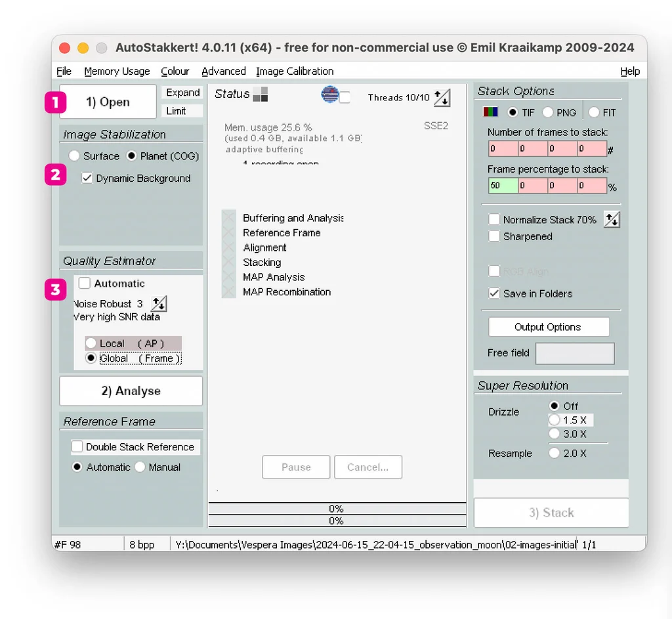The image size is (672, 619).
Task: Click the 1/1 status bar counter
Action: (x=589, y=545)
